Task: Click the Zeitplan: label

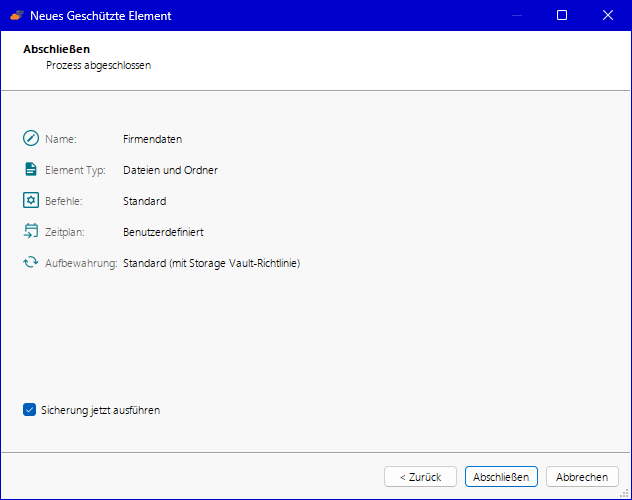Action: point(65,232)
